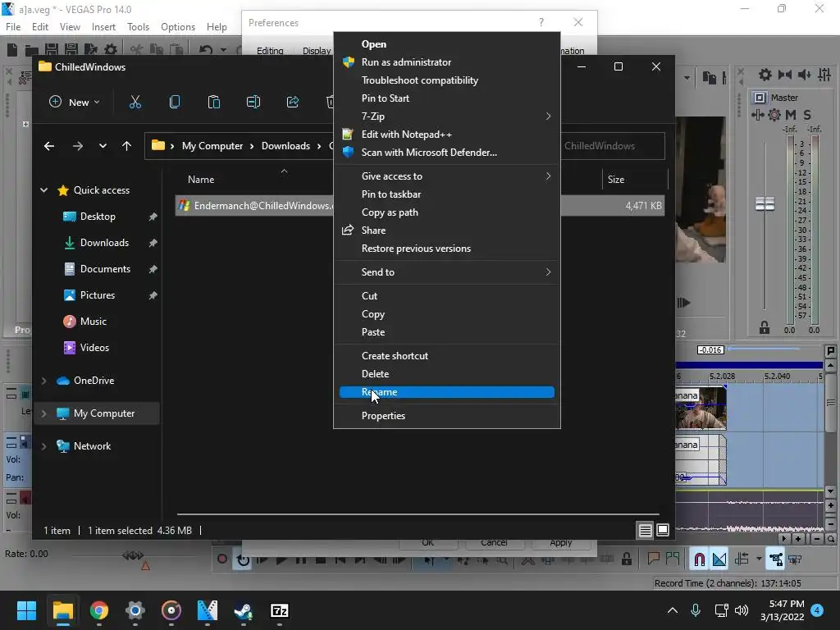Image resolution: width=840 pixels, height=630 pixels.
Task: Go back in ChilledWindows explorer
Action: 49,146
